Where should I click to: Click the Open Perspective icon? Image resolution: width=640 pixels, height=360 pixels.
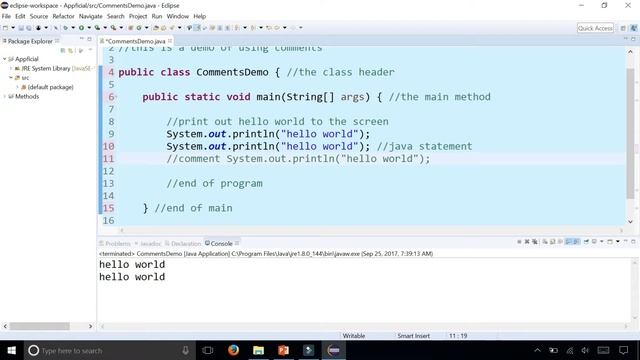[x=623, y=28]
